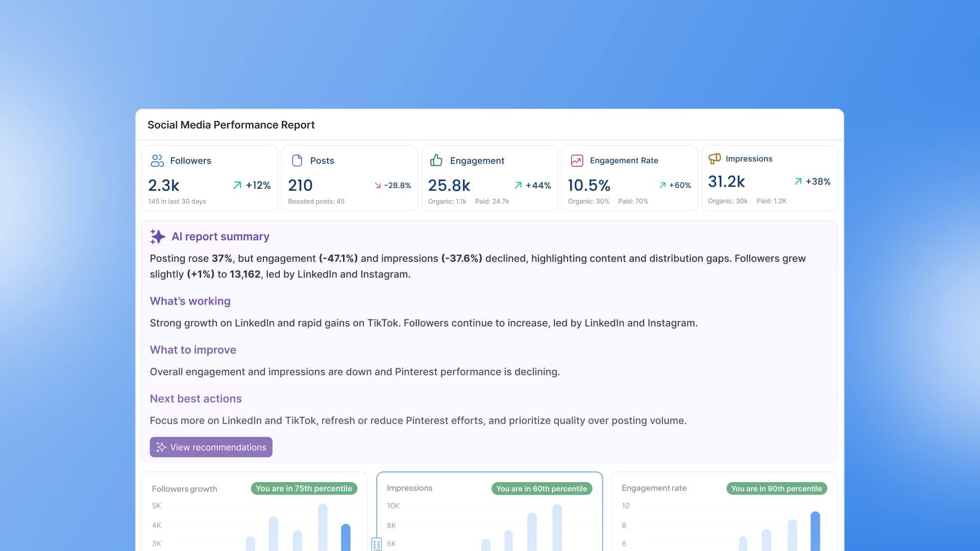This screenshot has width=980, height=551.
Task: Click the 60th percentile badge
Action: pos(542,489)
